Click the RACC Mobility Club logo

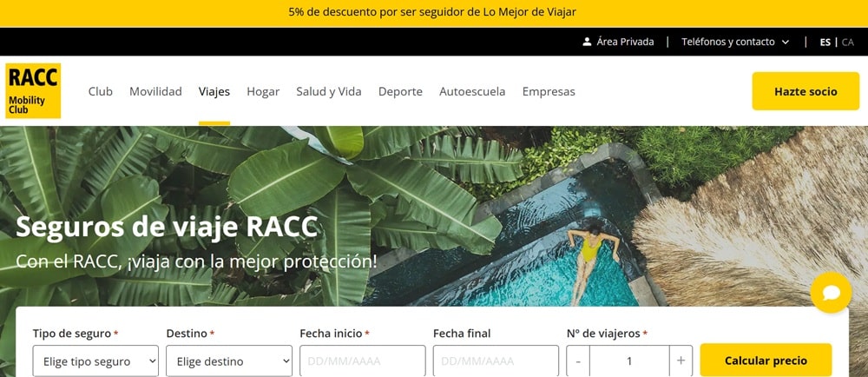(33, 91)
